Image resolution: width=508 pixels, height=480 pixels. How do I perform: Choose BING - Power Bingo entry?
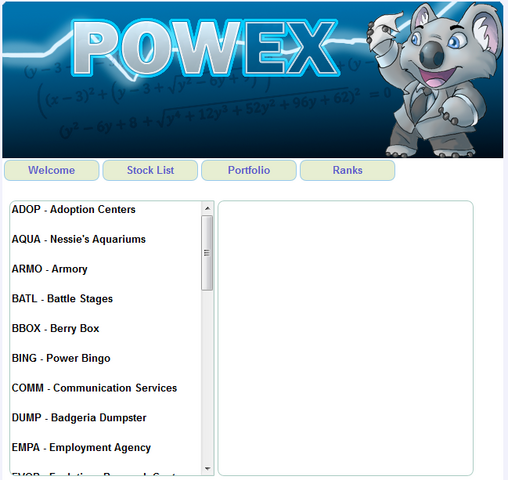click(61, 358)
